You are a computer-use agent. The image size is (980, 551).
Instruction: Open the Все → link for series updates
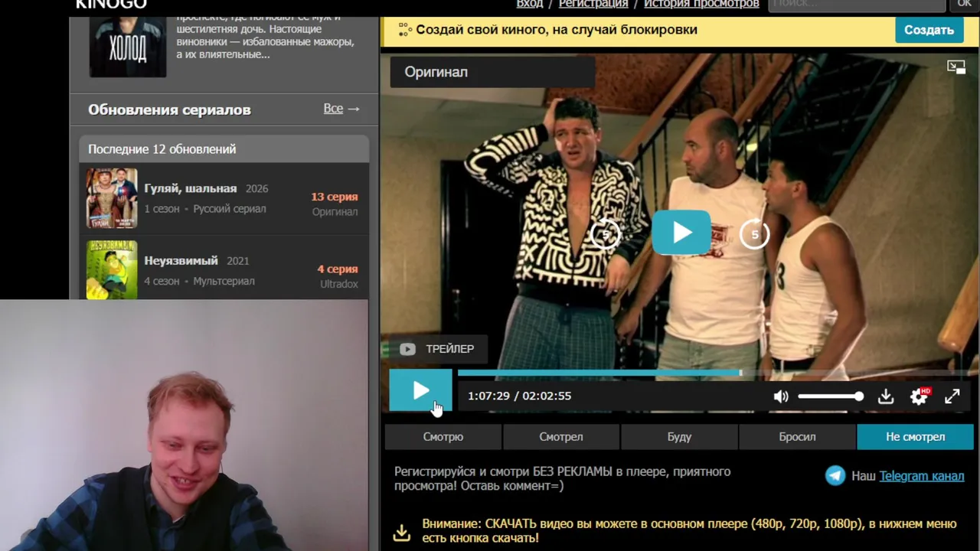coord(341,109)
